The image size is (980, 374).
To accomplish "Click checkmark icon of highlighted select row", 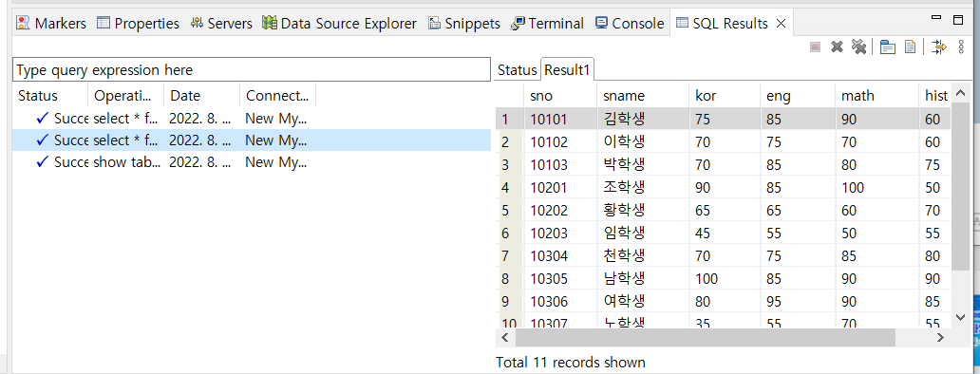I will click(43, 140).
